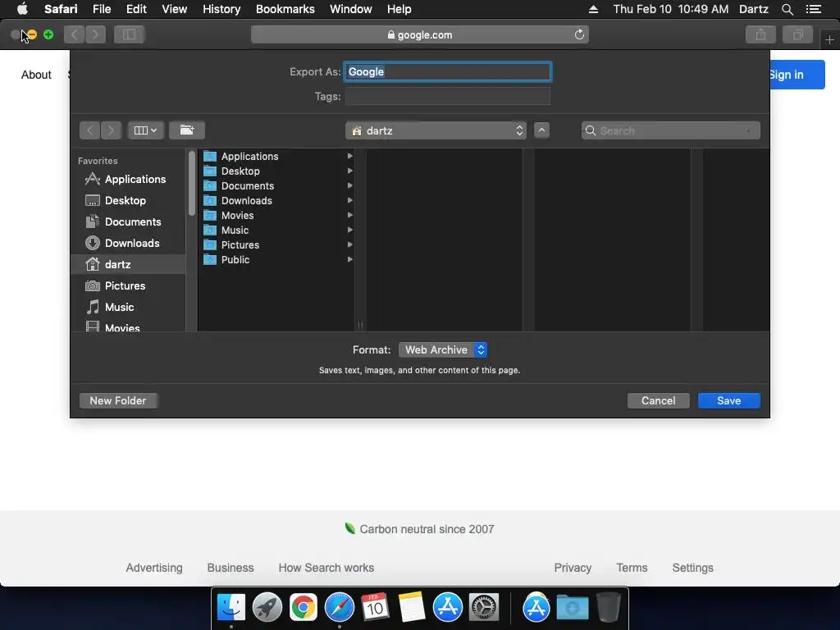
Task: Select Pictures in Favorites sidebar
Action: 129,285
